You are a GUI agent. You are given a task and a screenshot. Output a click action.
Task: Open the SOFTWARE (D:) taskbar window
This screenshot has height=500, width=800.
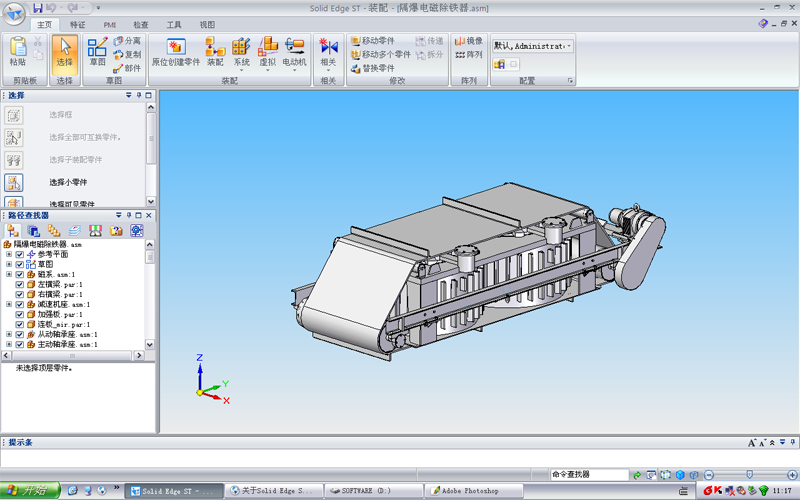(374, 491)
